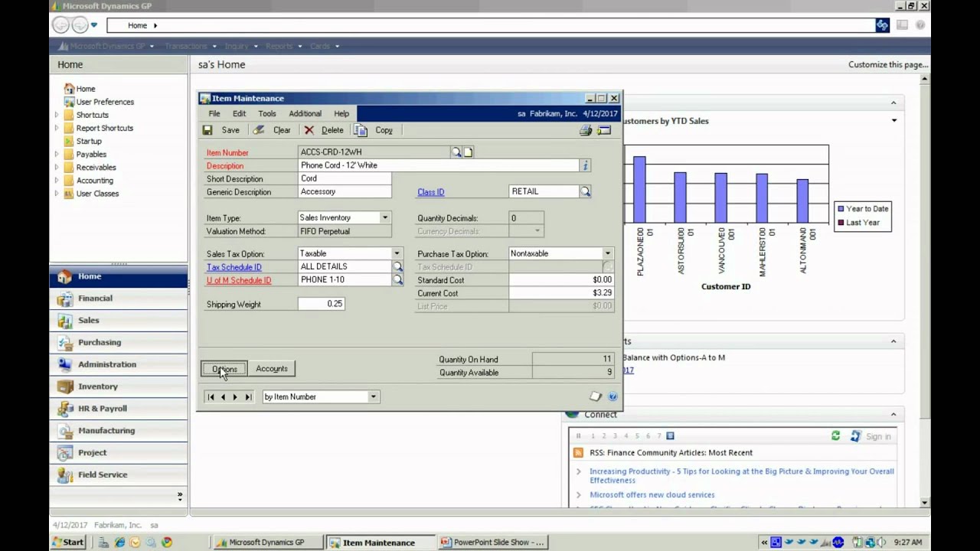Viewport: 980px width, 551px height.
Task: Expand the Receivables folder in navigation tree
Action: click(56, 167)
